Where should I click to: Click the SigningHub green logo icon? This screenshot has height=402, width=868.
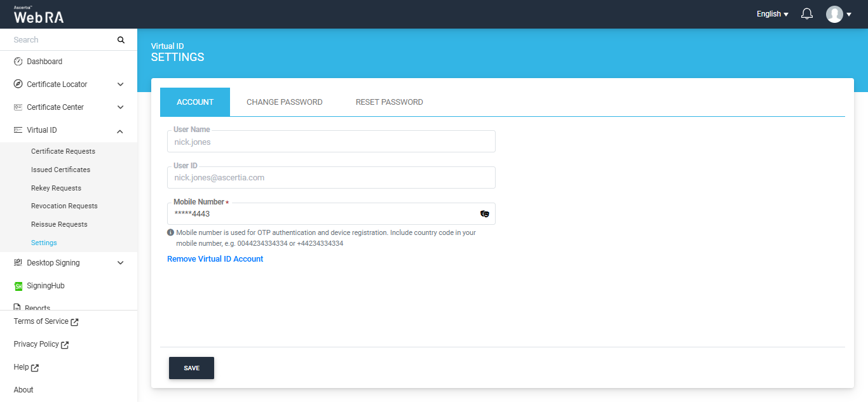click(18, 286)
